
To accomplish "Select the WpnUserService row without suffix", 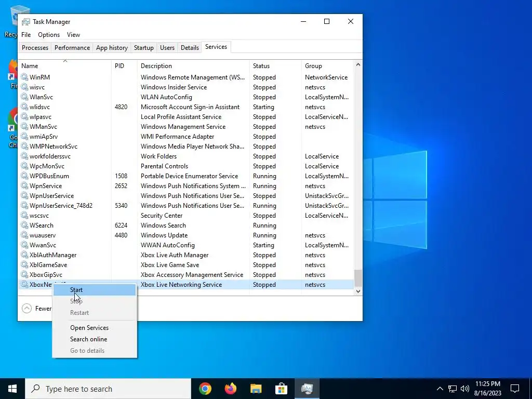I will tap(51, 196).
